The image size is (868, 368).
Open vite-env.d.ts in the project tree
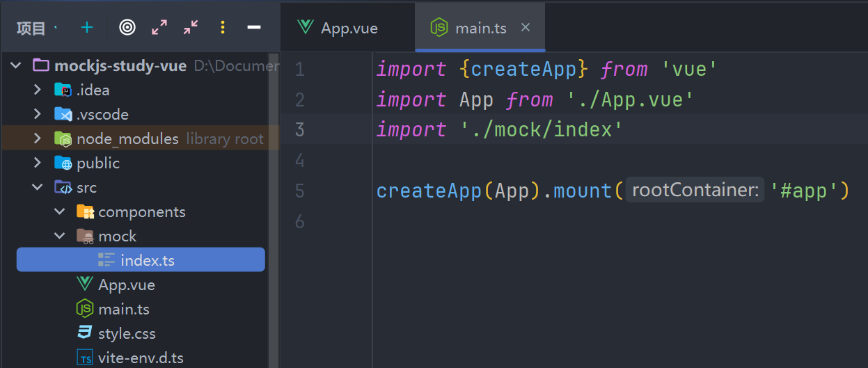tap(141, 358)
